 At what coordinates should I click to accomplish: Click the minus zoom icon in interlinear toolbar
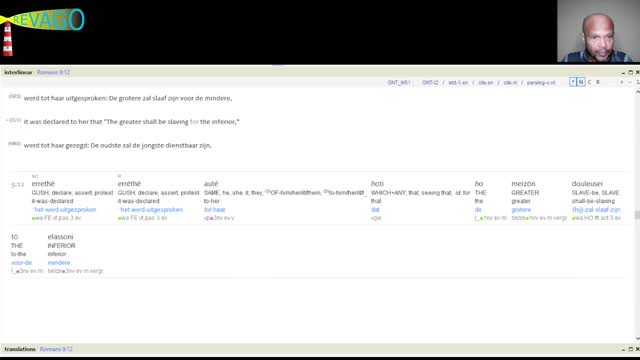click(630, 82)
